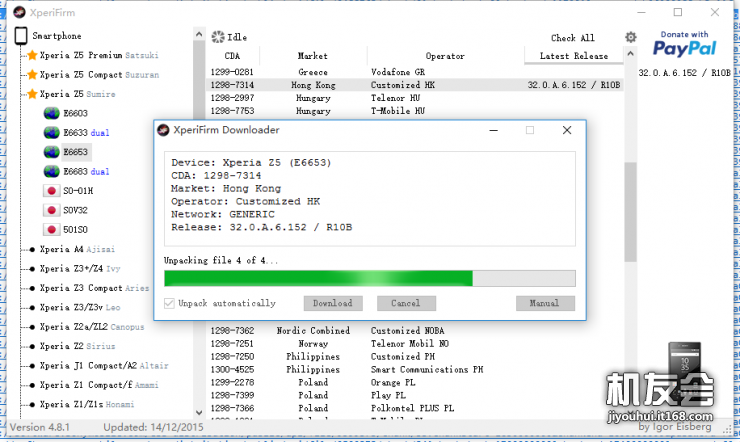Select the Norway Telenor Mobil NO row

coord(415,343)
